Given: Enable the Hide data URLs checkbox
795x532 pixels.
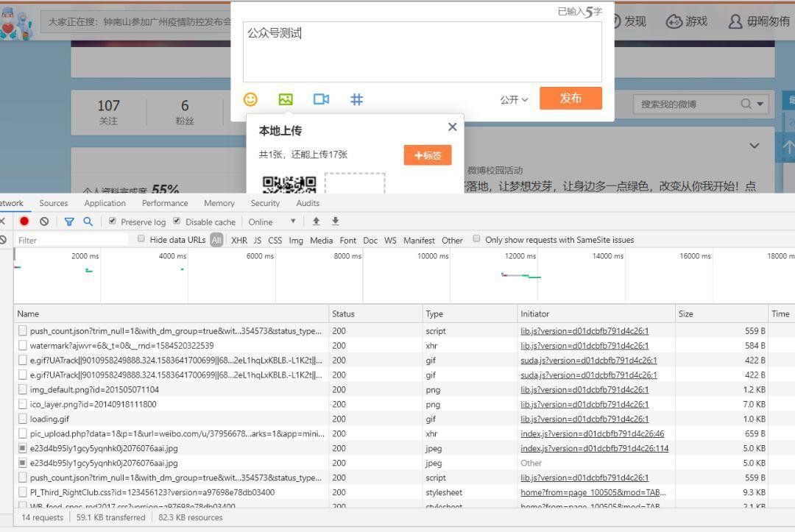Looking at the screenshot, I should [x=141, y=238].
